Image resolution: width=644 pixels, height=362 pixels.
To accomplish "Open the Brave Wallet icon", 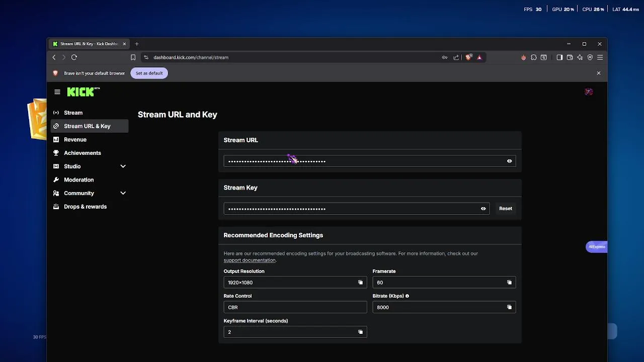I will pyautogui.click(x=570, y=57).
